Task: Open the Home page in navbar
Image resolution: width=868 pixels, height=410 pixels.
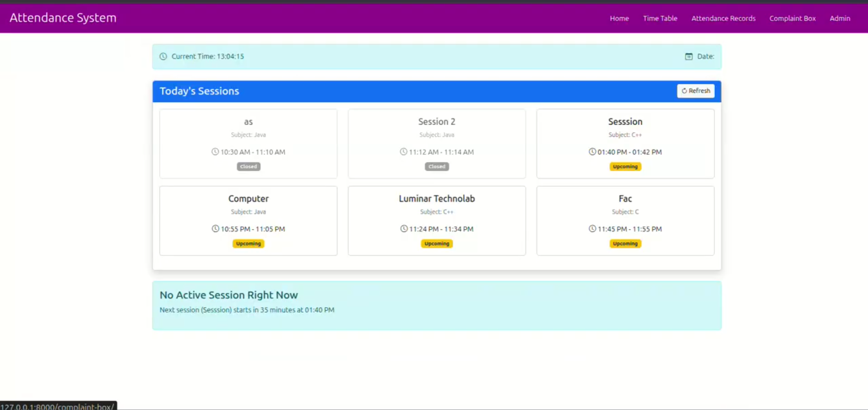Action: point(619,18)
